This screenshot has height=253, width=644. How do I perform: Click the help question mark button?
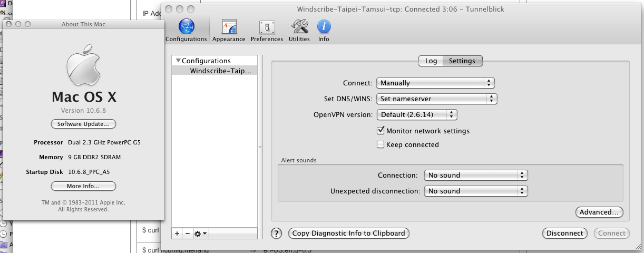pos(276,233)
